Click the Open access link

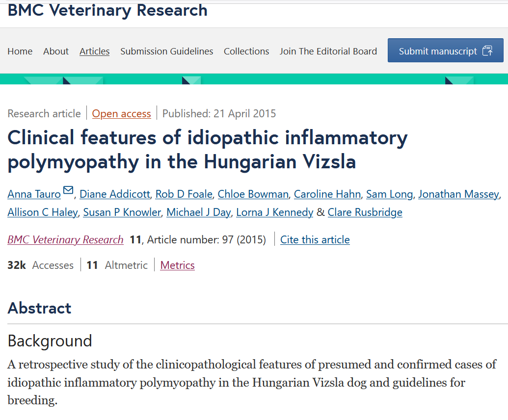tap(121, 114)
